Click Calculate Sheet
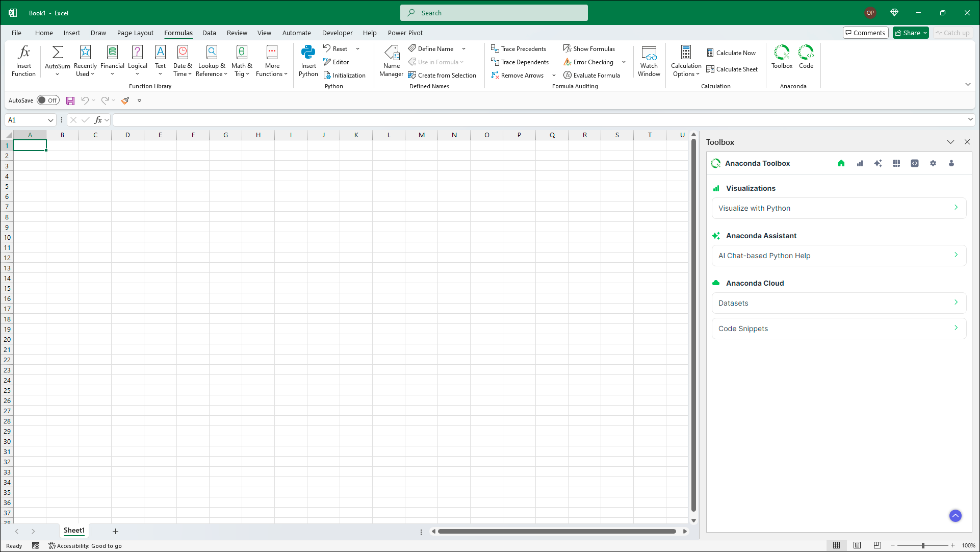The image size is (980, 552). tap(732, 69)
